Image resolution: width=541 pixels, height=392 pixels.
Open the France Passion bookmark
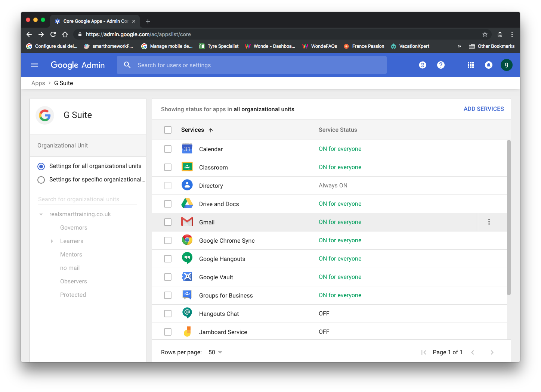364,46
